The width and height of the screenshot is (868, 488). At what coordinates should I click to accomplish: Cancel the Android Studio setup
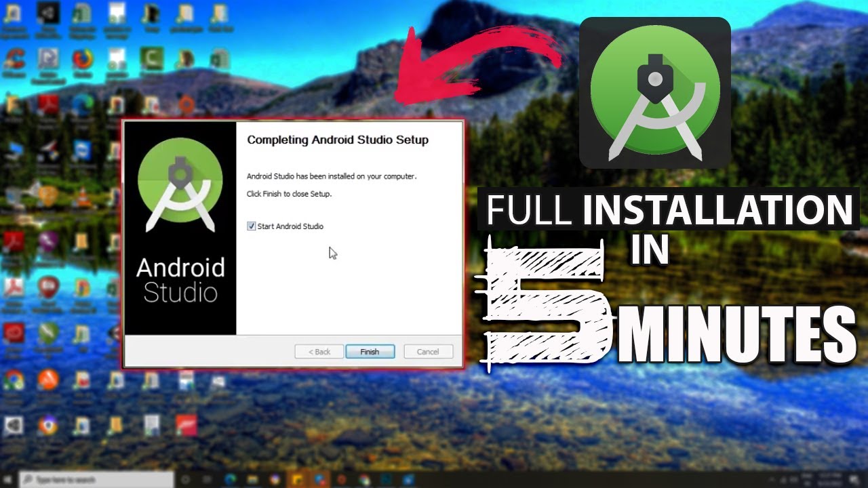(428, 352)
